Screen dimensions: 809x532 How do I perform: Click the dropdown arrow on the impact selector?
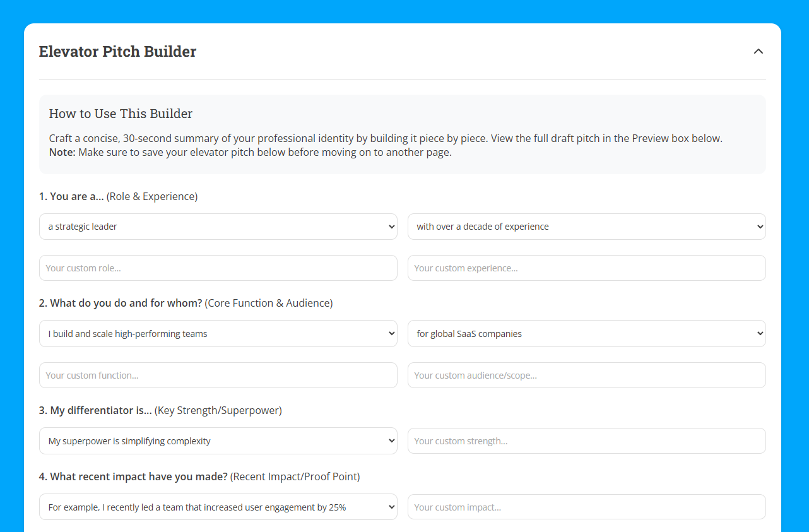[x=390, y=506]
